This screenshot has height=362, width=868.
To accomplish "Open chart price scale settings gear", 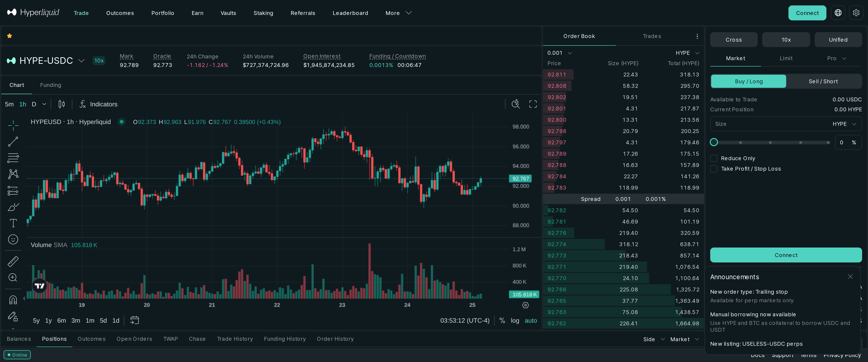I will coord(525,305).
